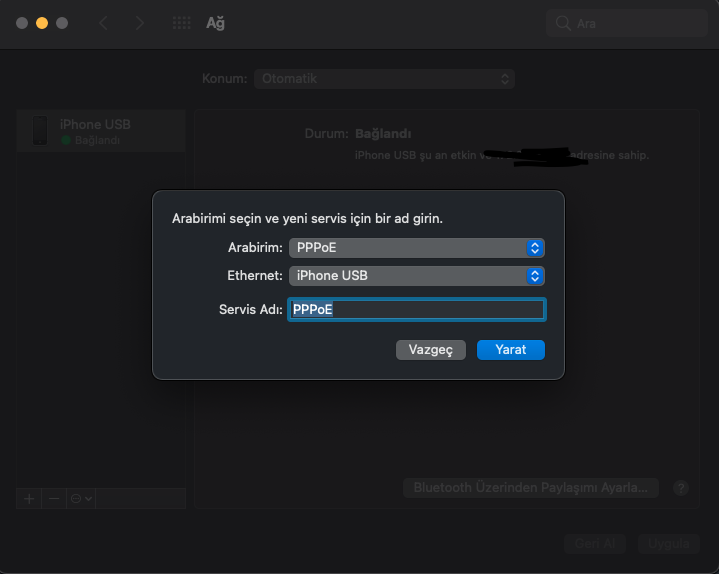
Task: Click Bluetooth Üzerinden Paylaşımı Ayarla button
Action: pyautogui.click(x=531, y=487)
